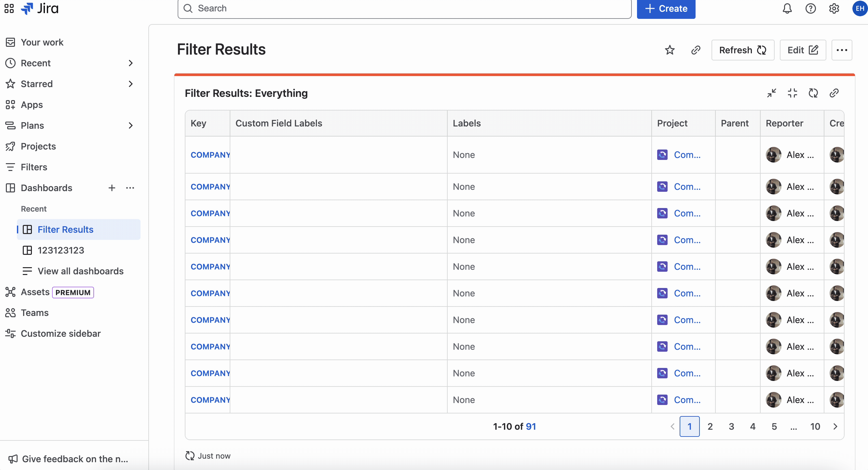Expand the Plans sidebar section
This screenshot has height=470, width=868.
(x=131, y=125)
